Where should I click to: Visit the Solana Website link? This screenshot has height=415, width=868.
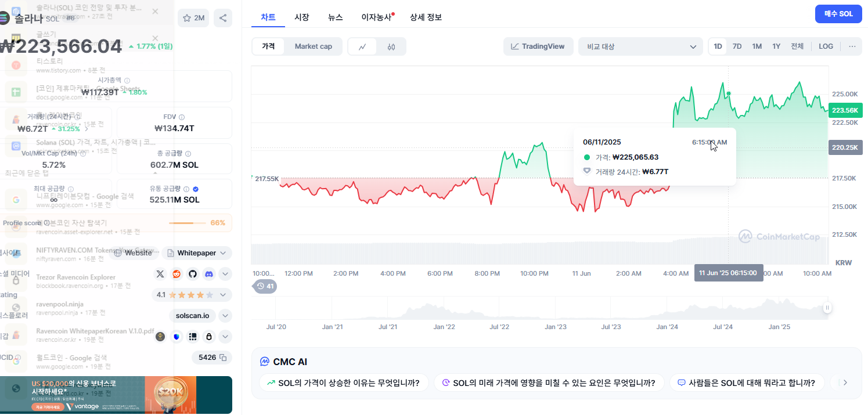[134, 253]
